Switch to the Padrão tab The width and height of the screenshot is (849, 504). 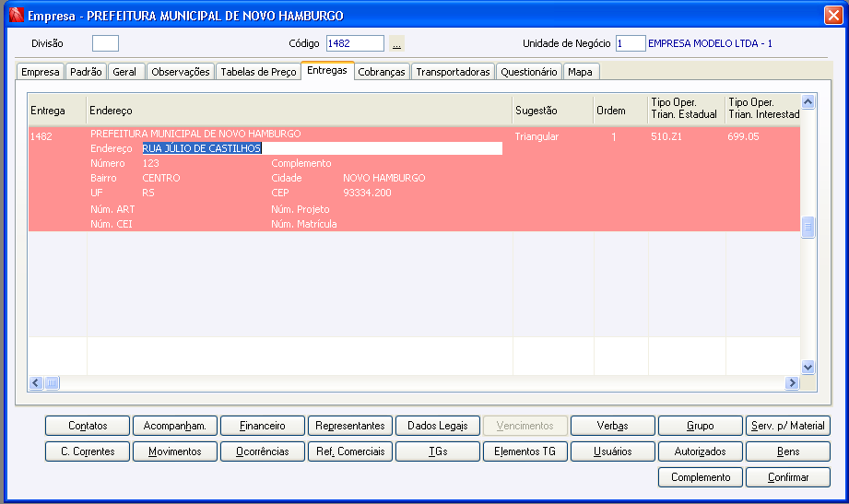click(x=86, y=72)
